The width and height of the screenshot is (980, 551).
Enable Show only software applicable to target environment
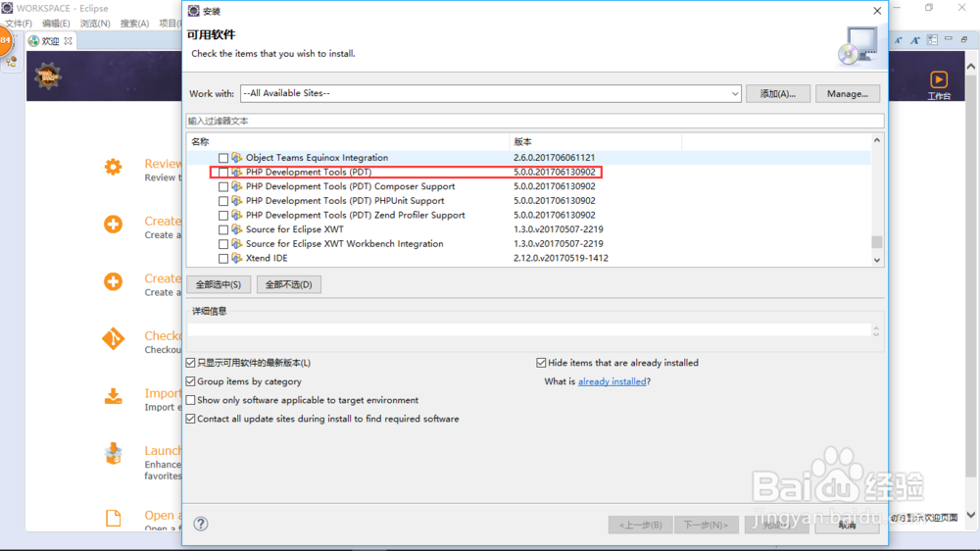click(191, 400)
